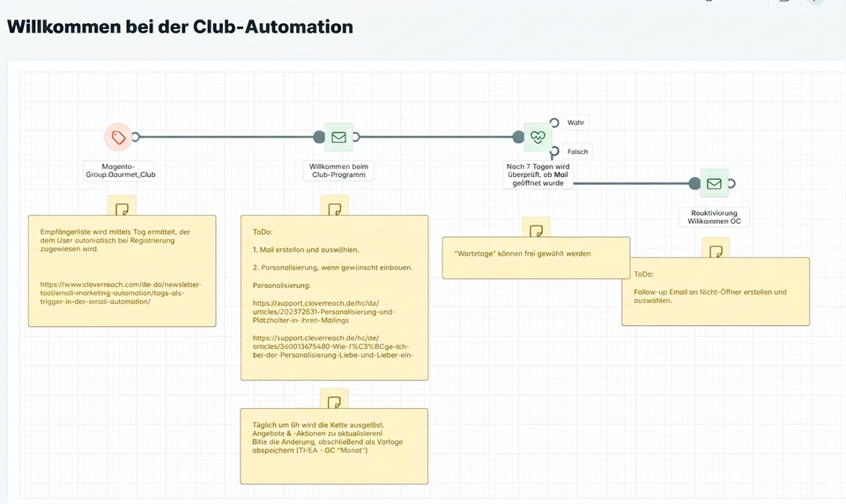Screen dimensions: 846x504
Task: Open the Personalisierung-und-Platzhalter support link
Action: (323, 312)
